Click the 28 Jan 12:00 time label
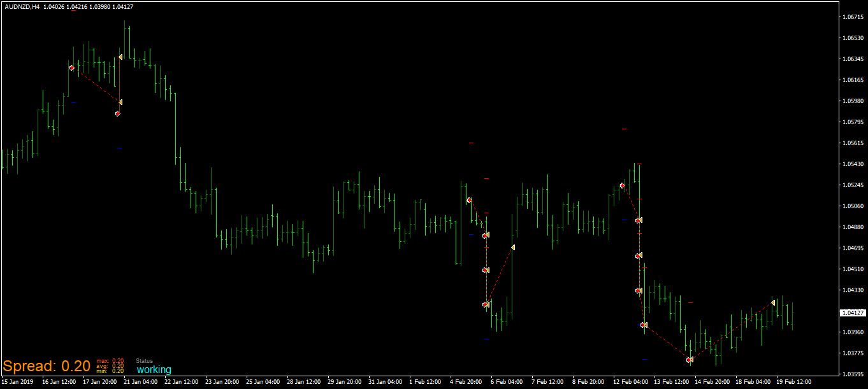The width and height of the screenshot is (868, 389). tap(304, 382)
